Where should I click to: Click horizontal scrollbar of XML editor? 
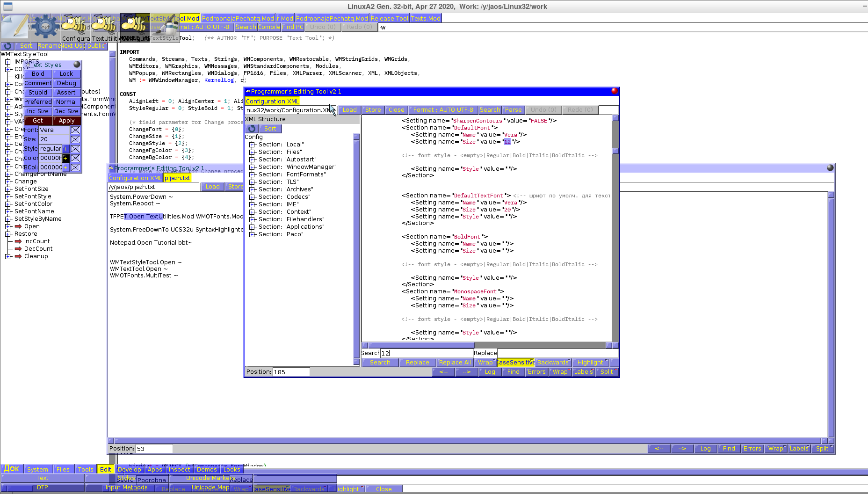coord(487,345)
